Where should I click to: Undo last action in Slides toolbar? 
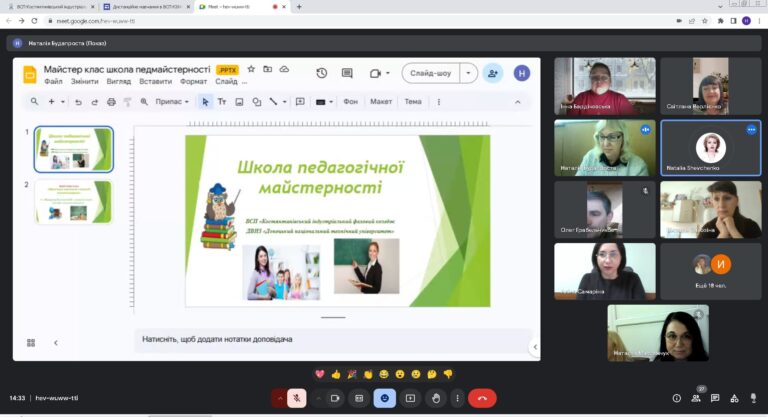[78, 102]
